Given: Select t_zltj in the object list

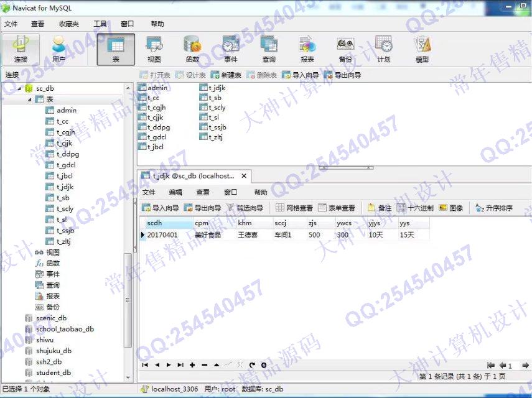Looking at the screenshot, I should (215, 137).
